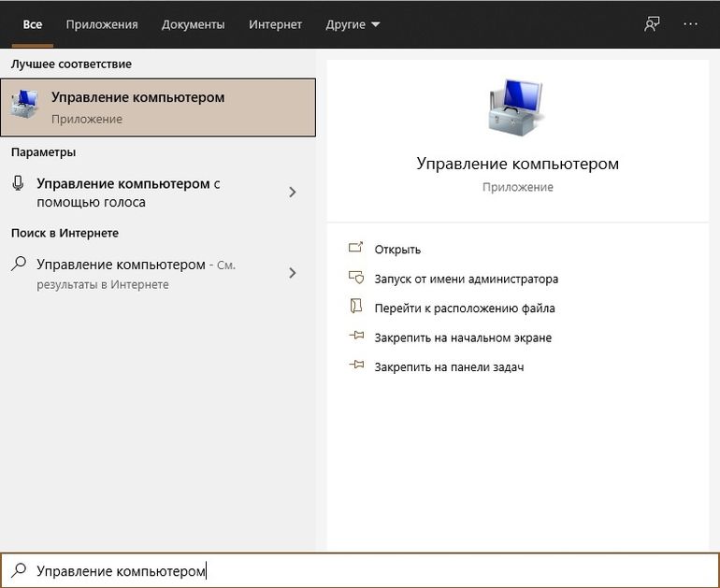Screen dimensions: 720x588
Task: Click Поиск в Интернете heading
Action: click(65, 233)
